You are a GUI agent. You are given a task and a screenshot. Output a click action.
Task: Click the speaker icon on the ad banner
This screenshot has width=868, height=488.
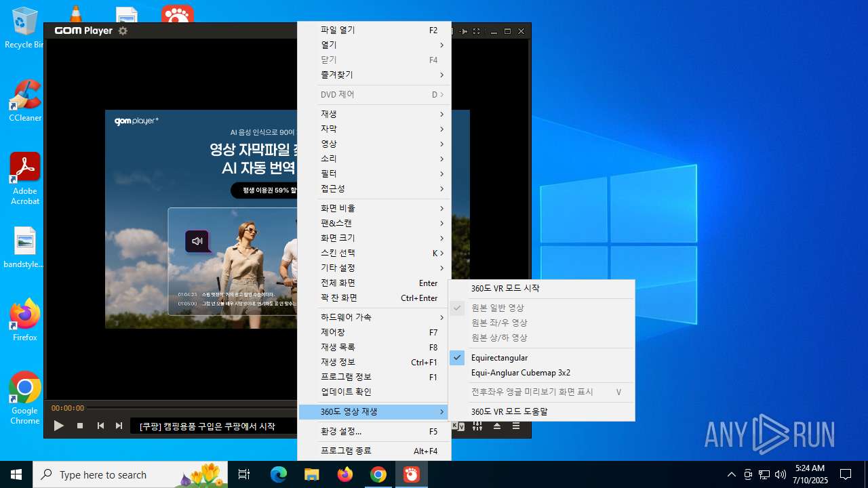(197, 241)
